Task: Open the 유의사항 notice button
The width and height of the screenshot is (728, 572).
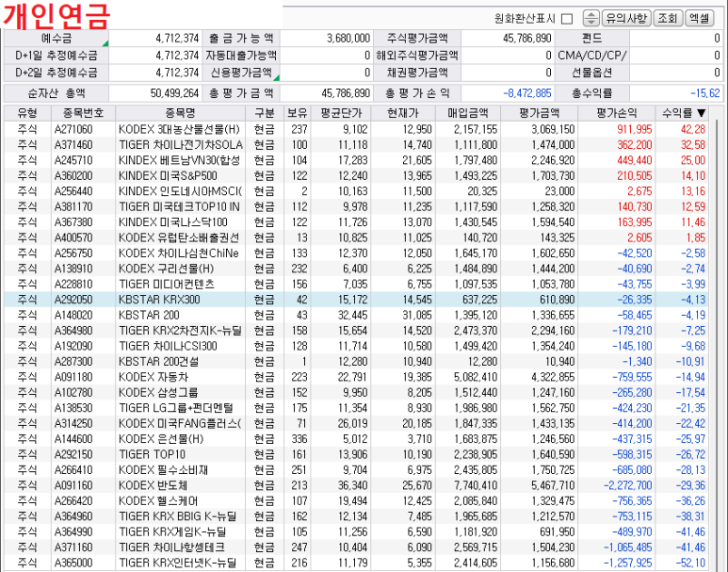Action: [x=626, y=19]
